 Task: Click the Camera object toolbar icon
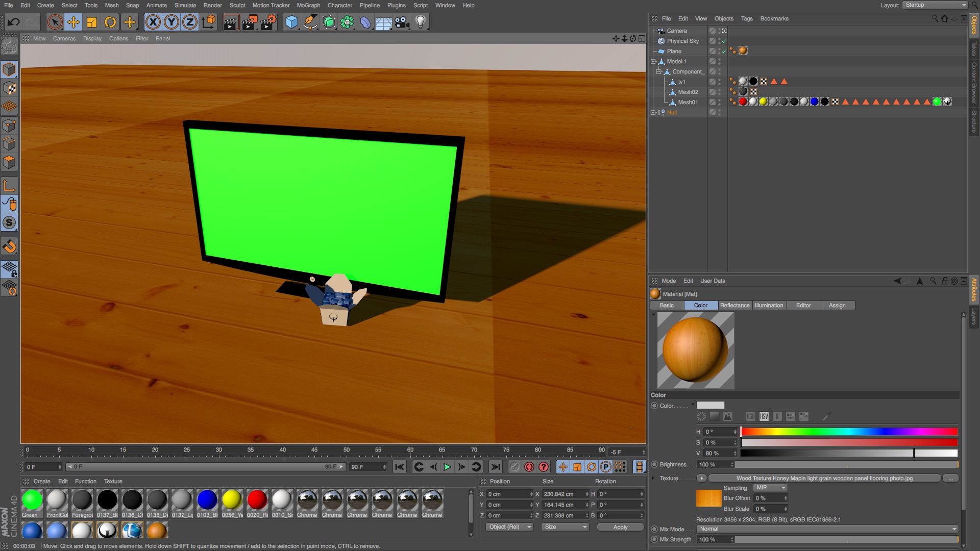pos(402,22)
